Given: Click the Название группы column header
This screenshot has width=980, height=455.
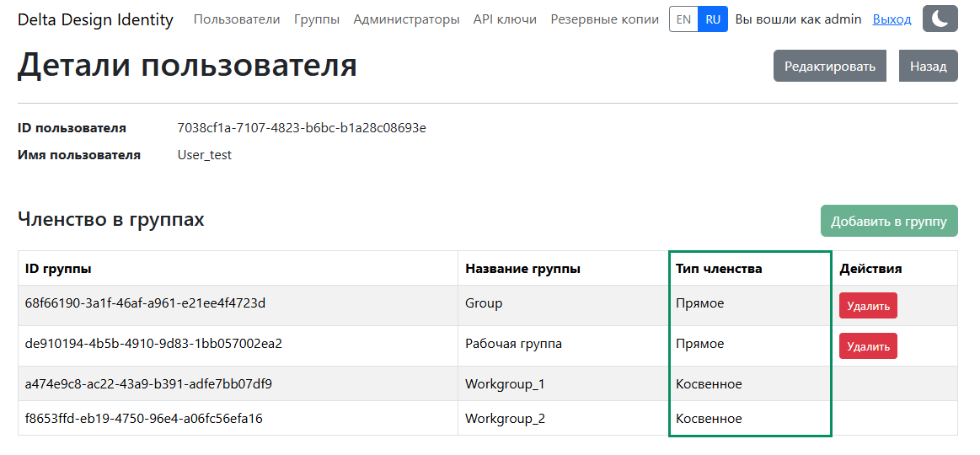Looking at the screenshot, I should point(522,269).
